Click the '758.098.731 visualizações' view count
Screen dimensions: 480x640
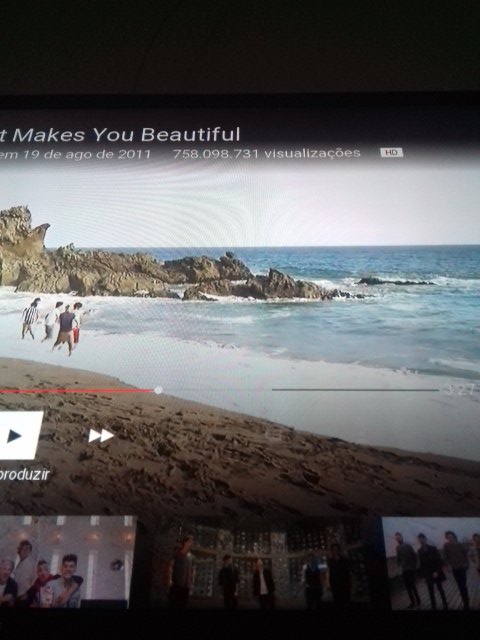tap(267, 153)
